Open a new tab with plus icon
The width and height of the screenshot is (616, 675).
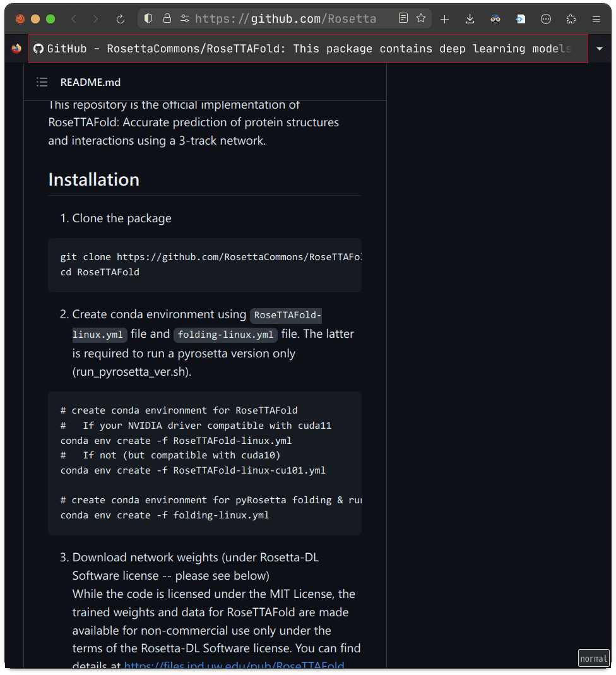445,19
